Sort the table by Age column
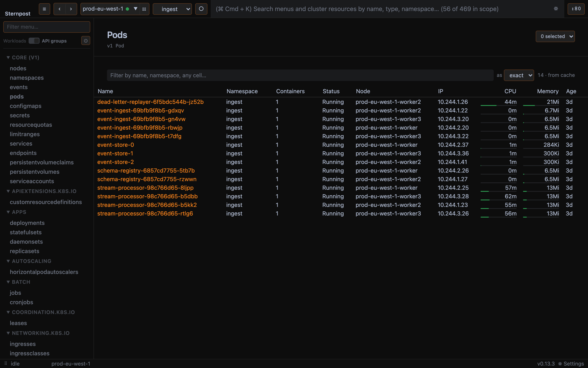The width and height of the screenshot is (588, 368). click(x=571, y=91)
